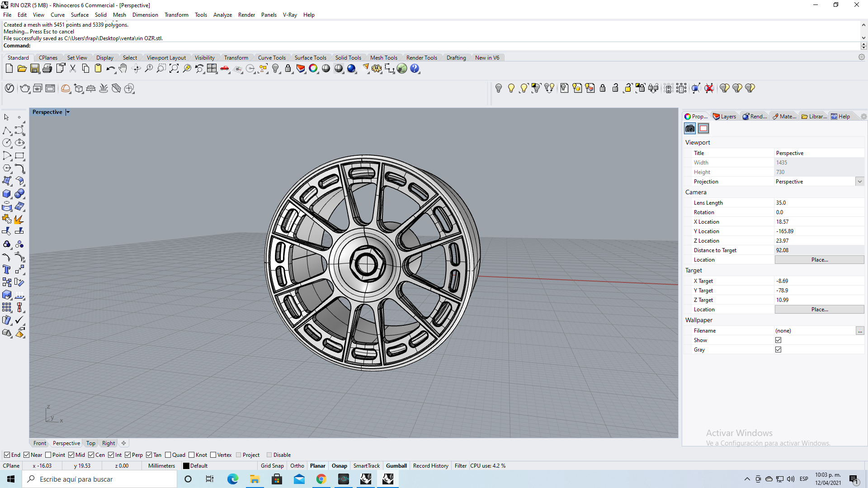Select the Box solid tool in sidebar

pyautogui.click(x=7, y=193)
